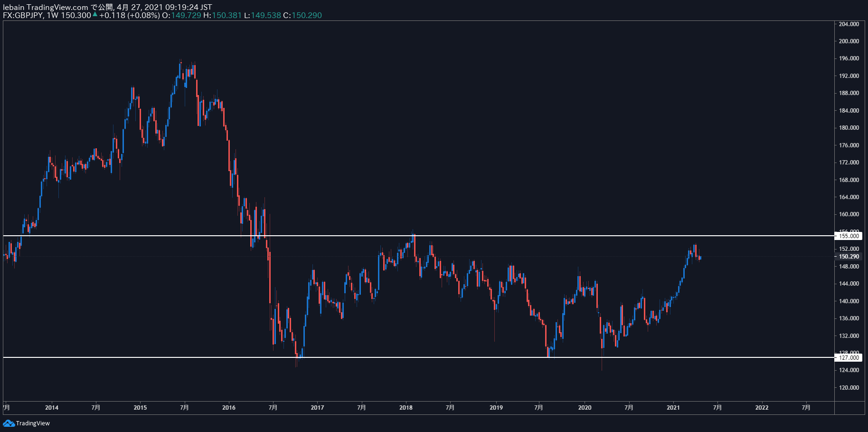The width and height of the screenshot is (868, 432).
Task: Click the 180.000 price axis label
Action: tap(849, 128)
